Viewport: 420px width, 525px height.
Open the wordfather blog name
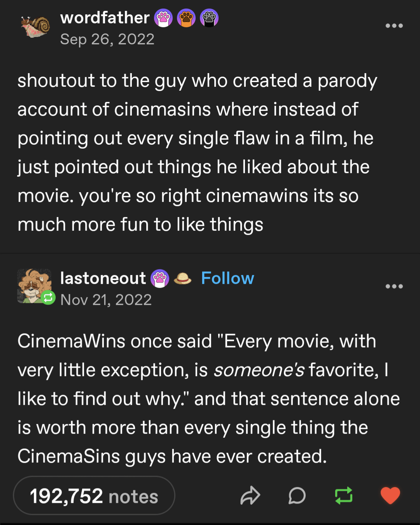click(105, 18)
